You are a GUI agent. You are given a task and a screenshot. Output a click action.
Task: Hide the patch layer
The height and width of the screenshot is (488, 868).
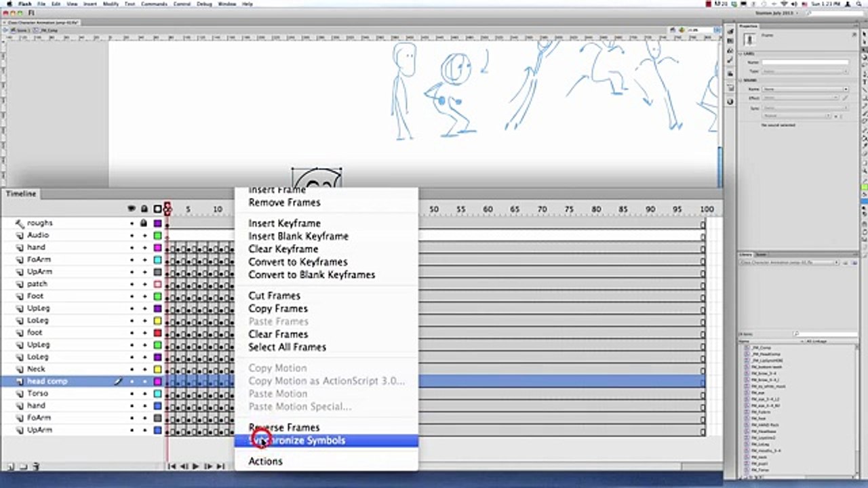tap(132, 284)
